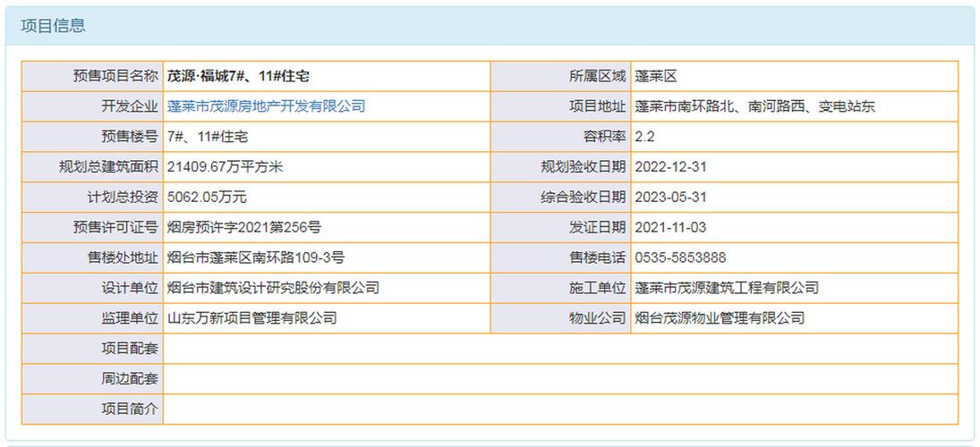Open the 蓬莱市茂源房地产开发有限公司 developer link
This screenshot has height=447, width=980.
266,106
